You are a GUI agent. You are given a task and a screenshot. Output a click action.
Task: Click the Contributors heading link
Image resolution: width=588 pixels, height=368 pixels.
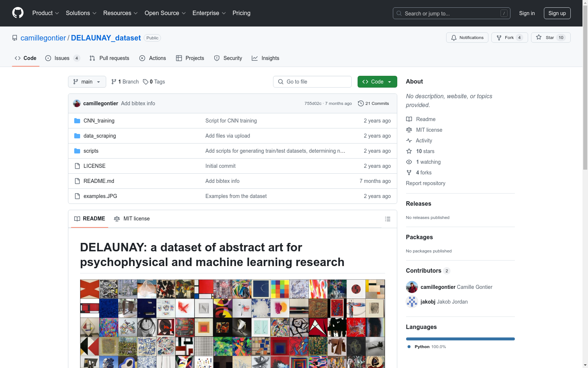point(428,270)
